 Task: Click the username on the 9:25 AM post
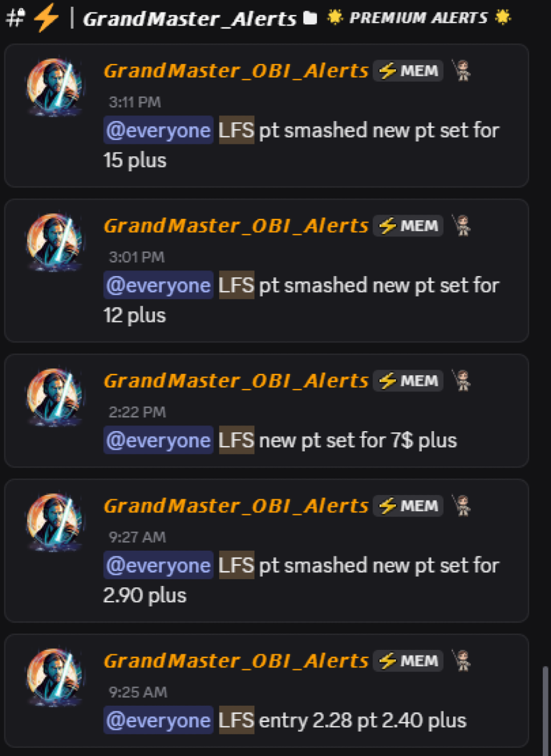(236, 661)
